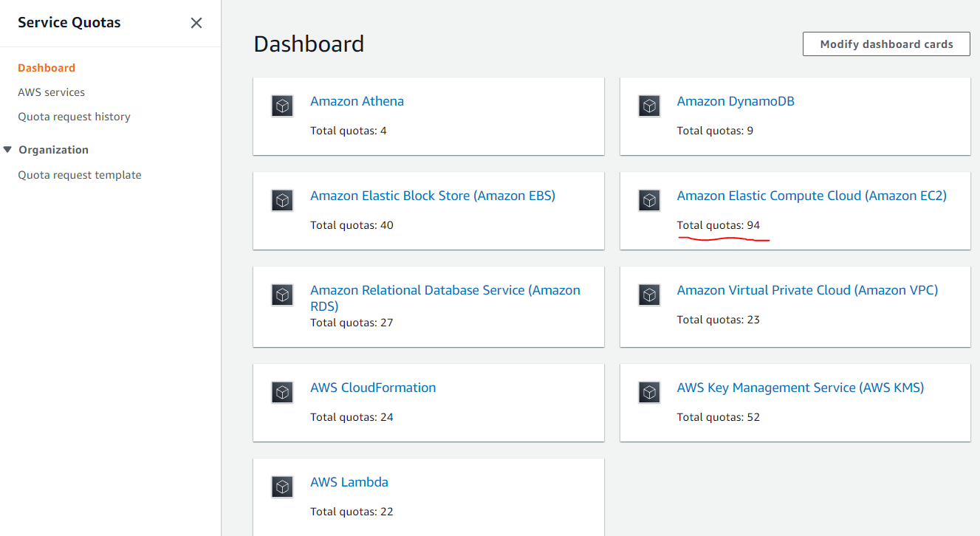Open Amazon DynamoDB quotas link
This screenshot has height=536, width=980.
[x=736, y=101]
